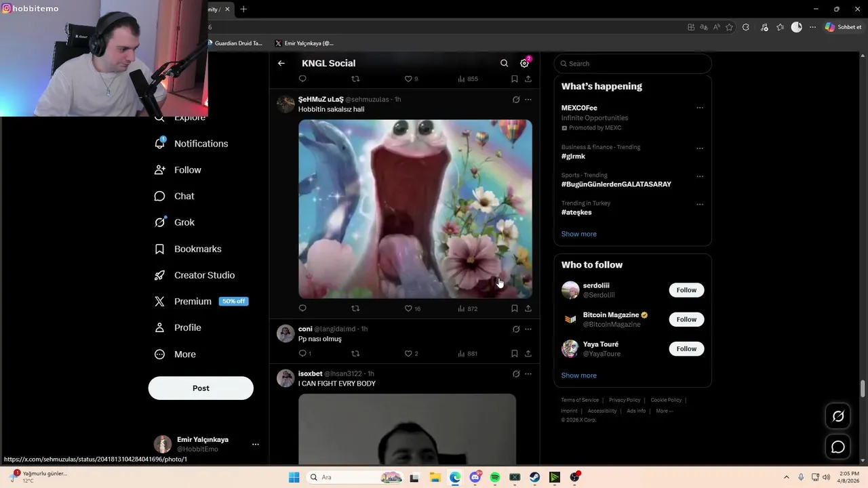
Task: Open more menu on isoxbet's post
Action: click(528, 373)
